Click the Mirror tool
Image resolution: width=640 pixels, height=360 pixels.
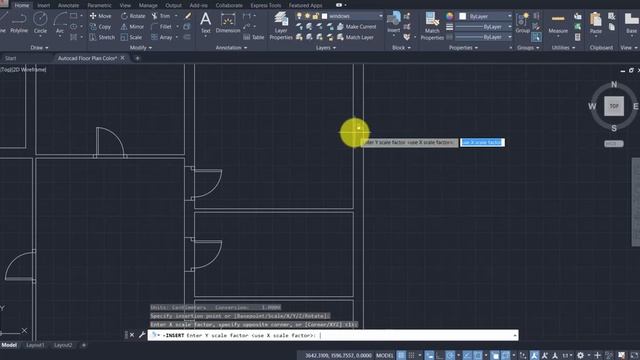[x=132, y=27]
